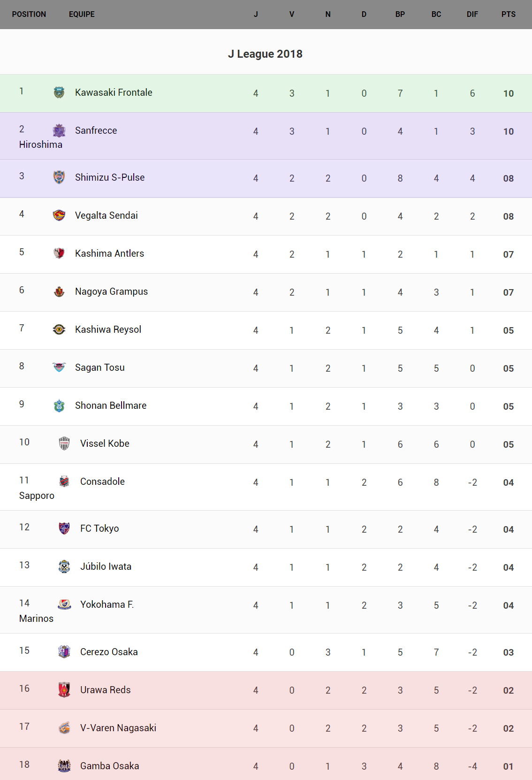
Task: Click the Yokohama F. Marinos emblem
Action: (64, 604)
